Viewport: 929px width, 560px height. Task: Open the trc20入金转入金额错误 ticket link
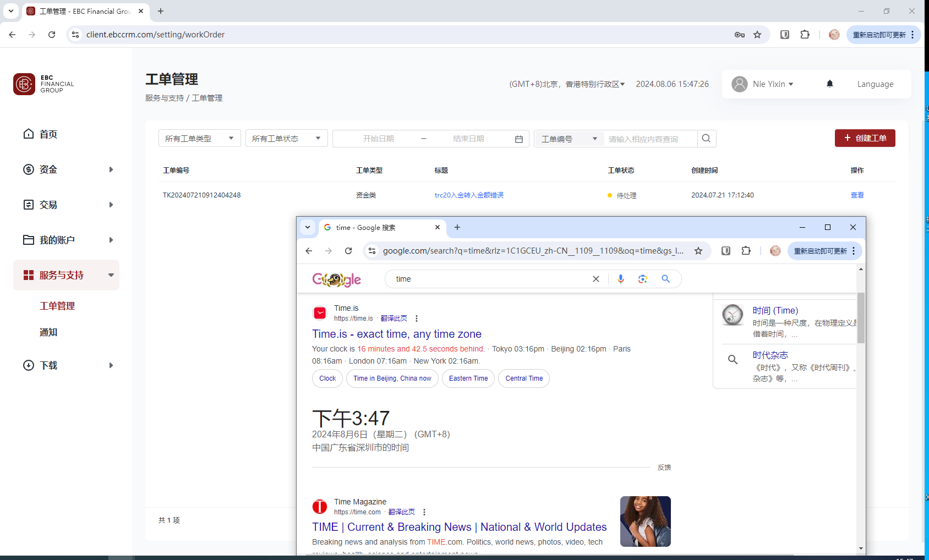click(x=469, y=195)
